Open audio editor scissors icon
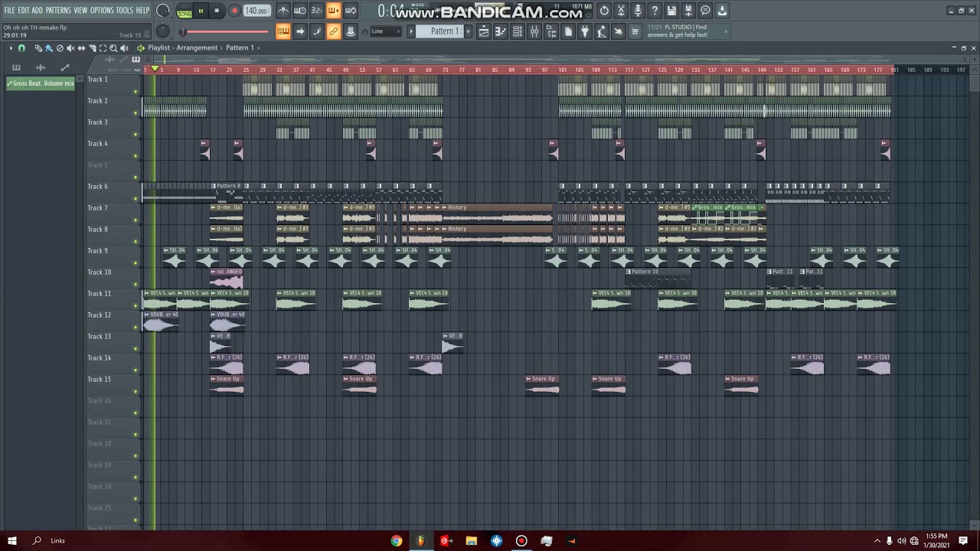Image resolution: width=980 pixels, height=551 pixels. (x=621, y=11)
